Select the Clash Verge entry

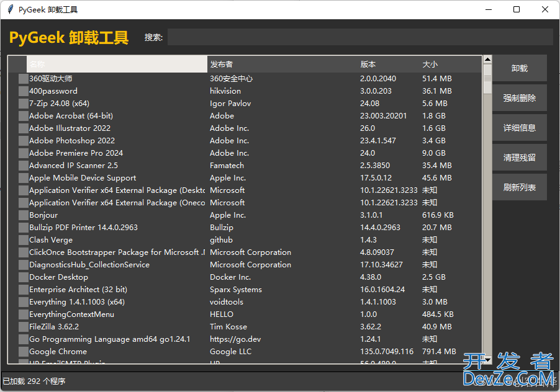click(x=51, y=239)
